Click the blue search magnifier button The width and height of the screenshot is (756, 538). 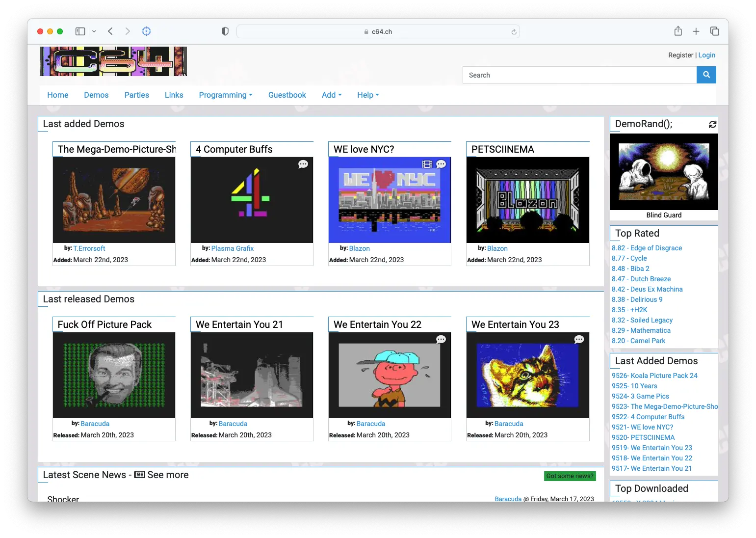pos(706,75)
